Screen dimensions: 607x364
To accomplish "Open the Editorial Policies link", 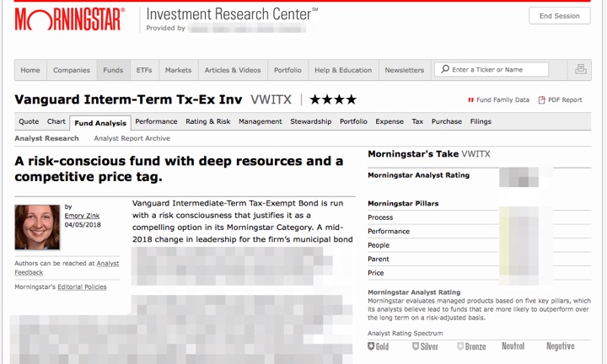I will pyautogui.click(x=83, y=287).
